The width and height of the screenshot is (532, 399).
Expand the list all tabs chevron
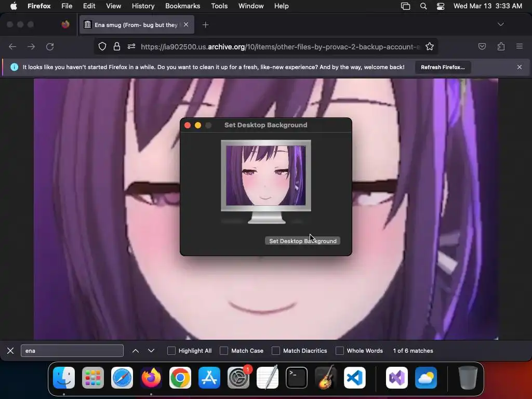click(500, 24)
